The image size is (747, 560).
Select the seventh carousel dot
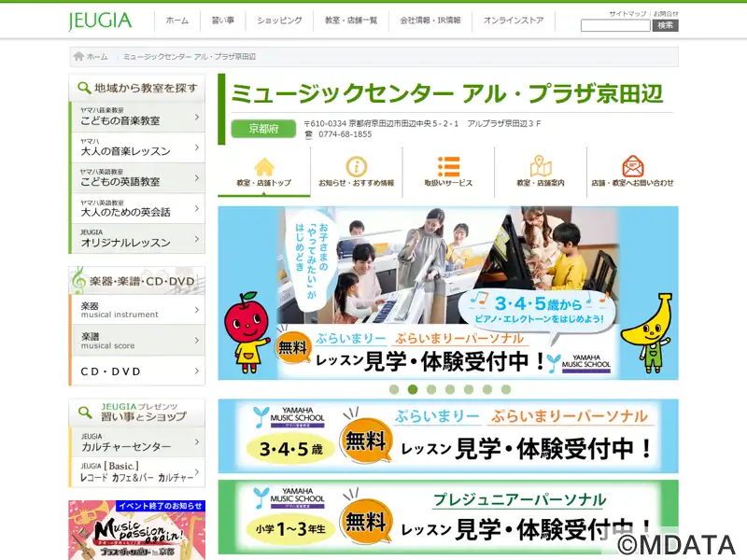pos(506,389)
